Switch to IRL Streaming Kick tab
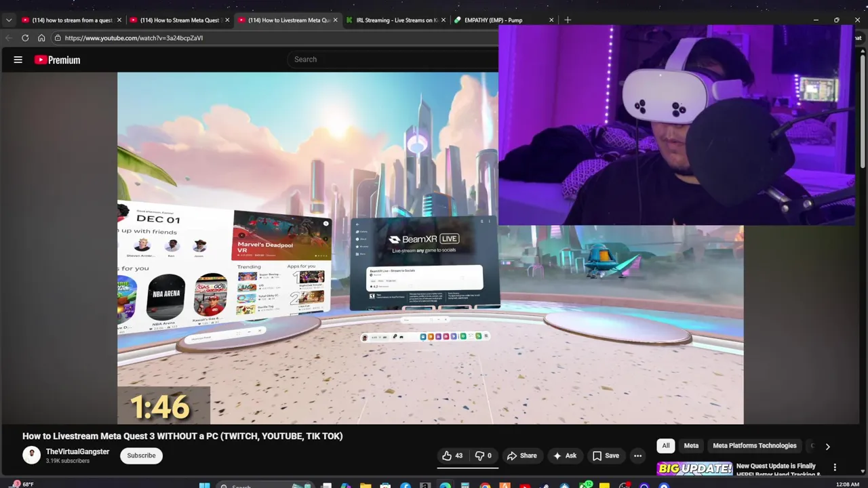The height and width of the screenshot is (488, 868). point(395,20)
